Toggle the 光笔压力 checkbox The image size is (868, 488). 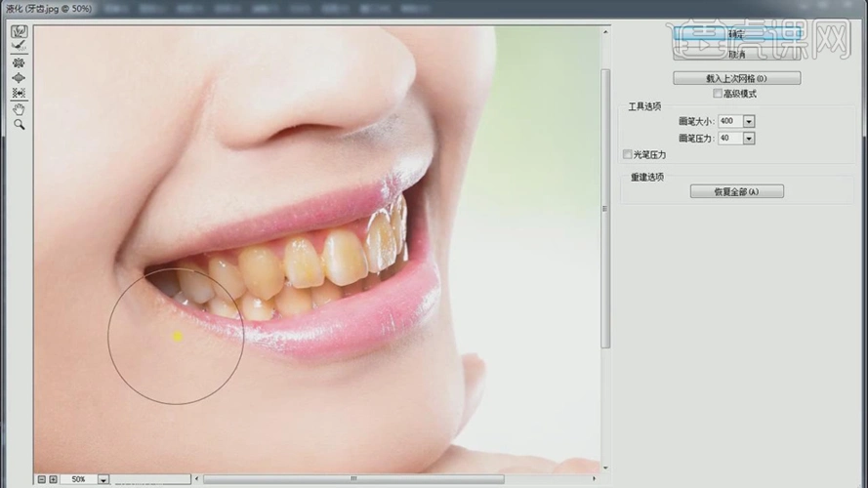627,154
